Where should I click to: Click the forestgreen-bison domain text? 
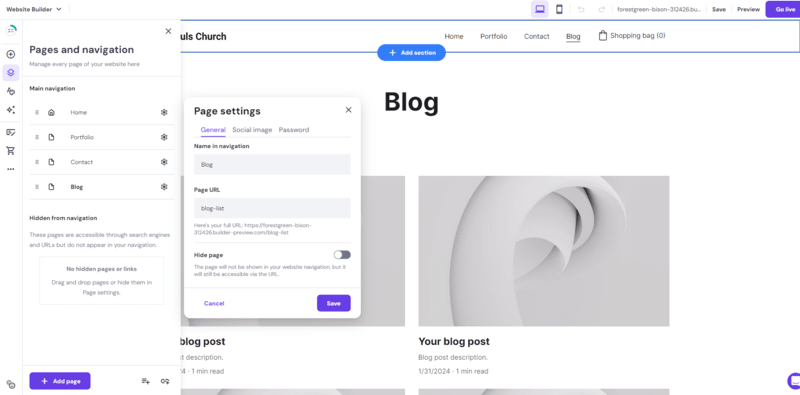point(659,9)
